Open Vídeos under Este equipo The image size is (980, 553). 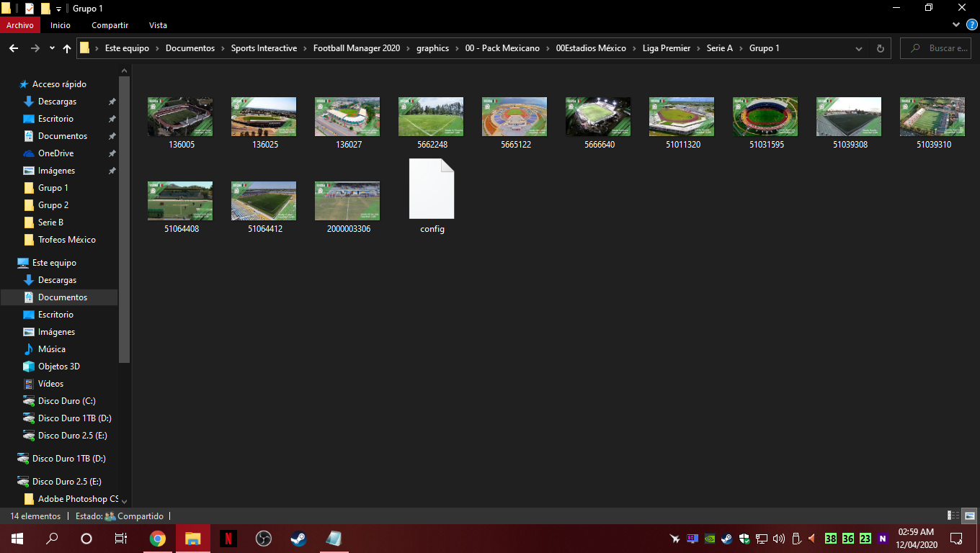(x=50, y=384)
